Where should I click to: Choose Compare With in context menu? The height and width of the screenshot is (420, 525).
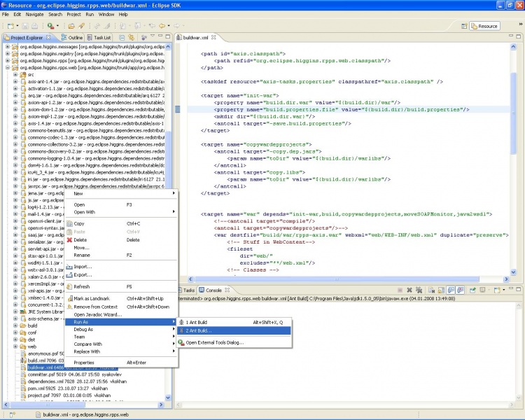point(120,344)
